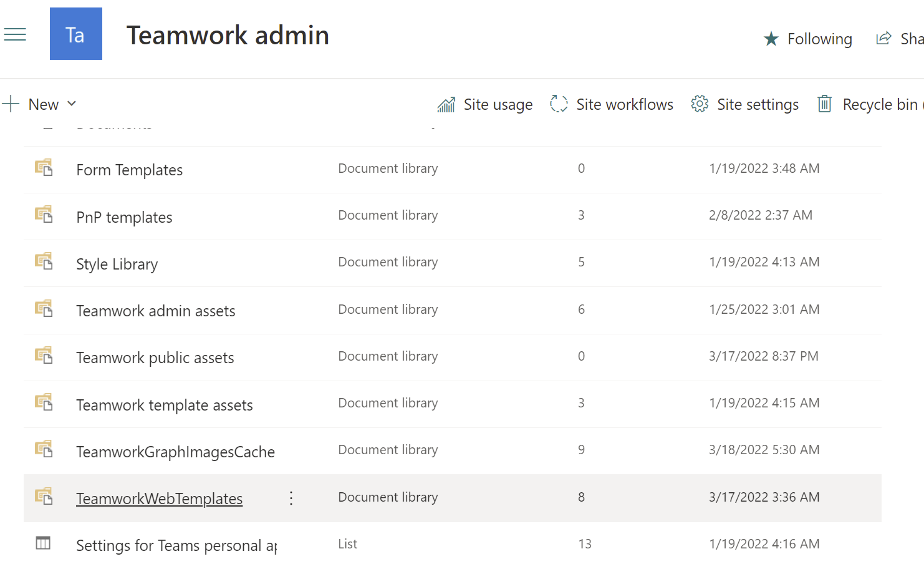Open Teamwork template assets library
924x564 pixels.
tap(165, 405)
